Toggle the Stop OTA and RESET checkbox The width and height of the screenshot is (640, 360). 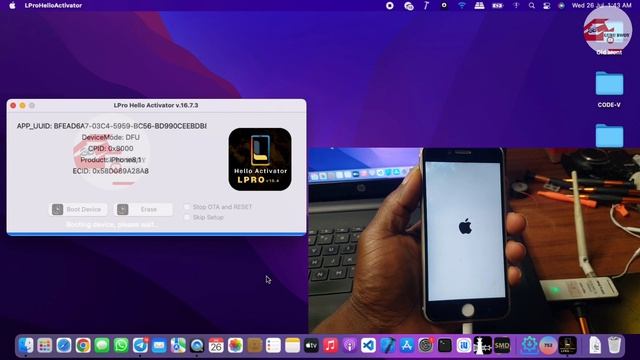(187, 207)
